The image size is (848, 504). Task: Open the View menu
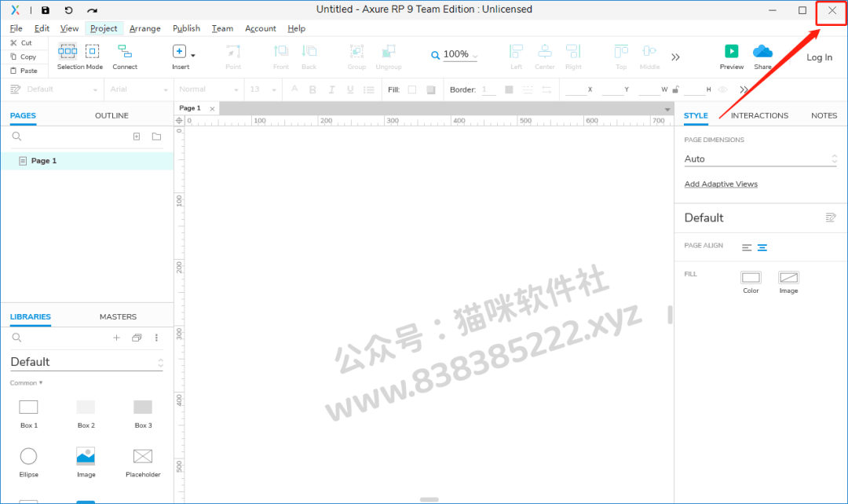69,28
